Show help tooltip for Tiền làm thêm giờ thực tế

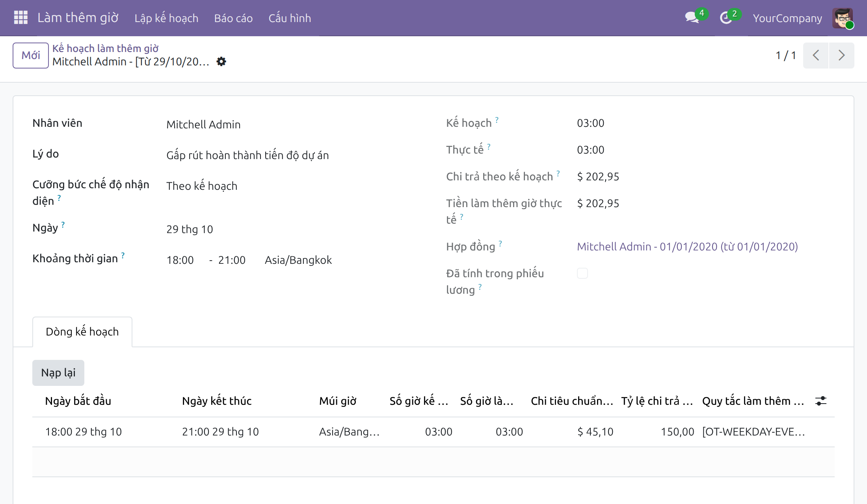point(461,217)
